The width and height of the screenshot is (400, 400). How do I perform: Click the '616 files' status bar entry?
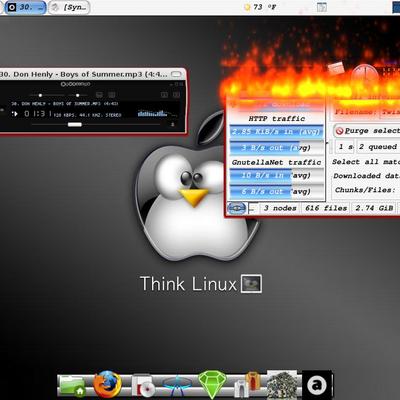click(x=326, y=208)
